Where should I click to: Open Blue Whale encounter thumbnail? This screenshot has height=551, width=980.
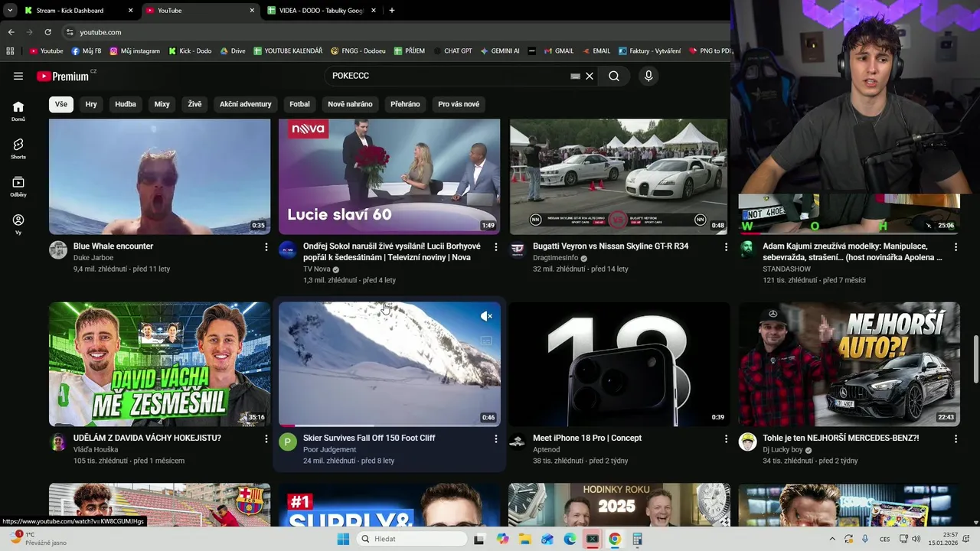pos(159,177)
